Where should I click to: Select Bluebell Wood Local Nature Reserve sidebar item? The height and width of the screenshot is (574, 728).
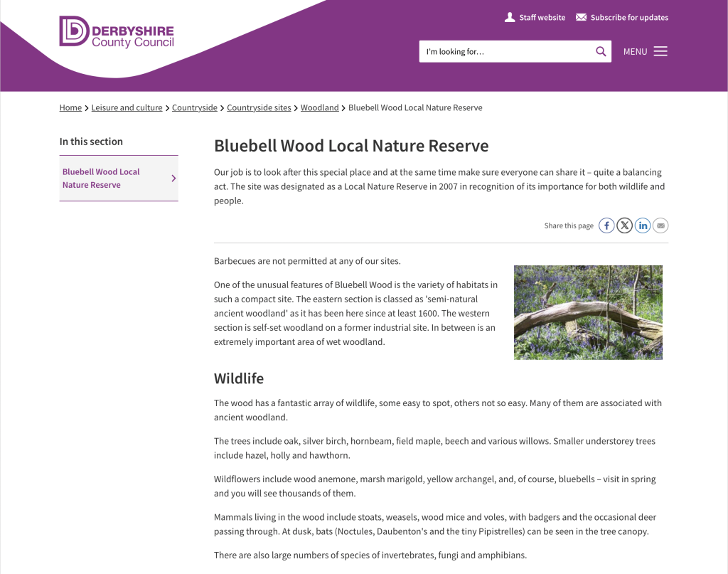pyautogui.click(x=101, y=178)
